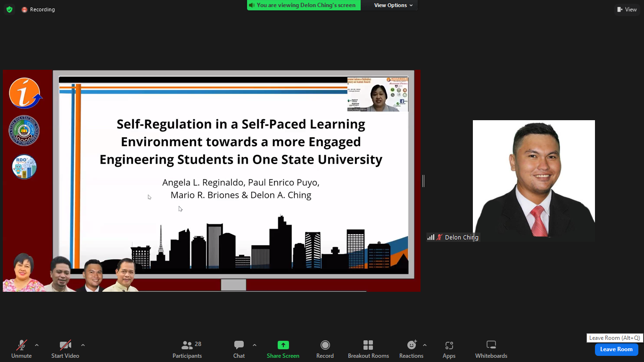Click the blue Leave Room button
Screen dimensions: 644x362
616,349
